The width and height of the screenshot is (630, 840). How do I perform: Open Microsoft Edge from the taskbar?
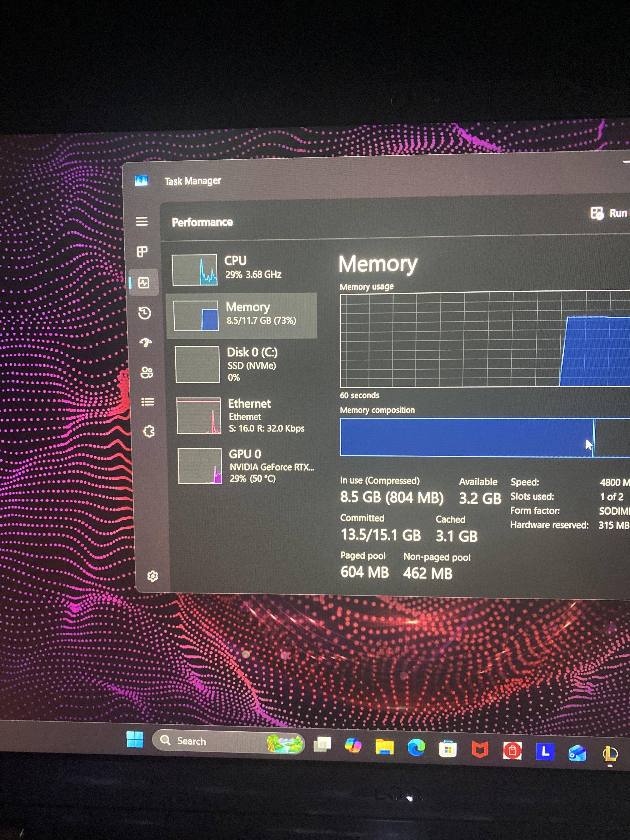[x=416, y=748]
